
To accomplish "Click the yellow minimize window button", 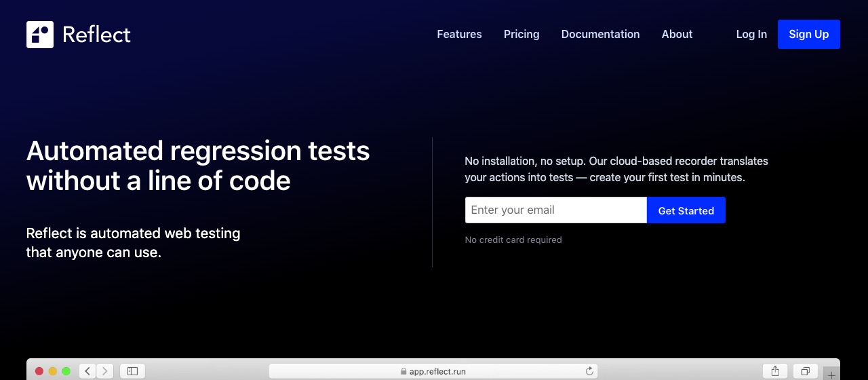I will 52,371.
